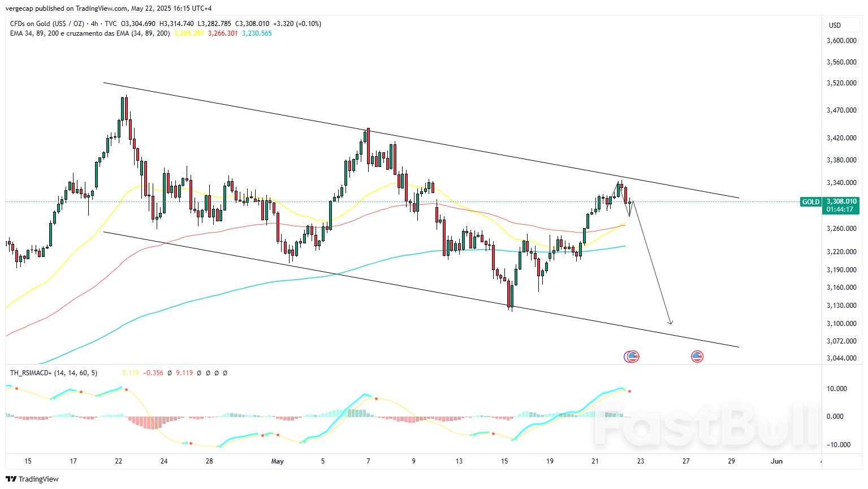Select the GOLD price tag on the price axis
This screenshot has width=868, height=489.
click(x=810, y=201)
